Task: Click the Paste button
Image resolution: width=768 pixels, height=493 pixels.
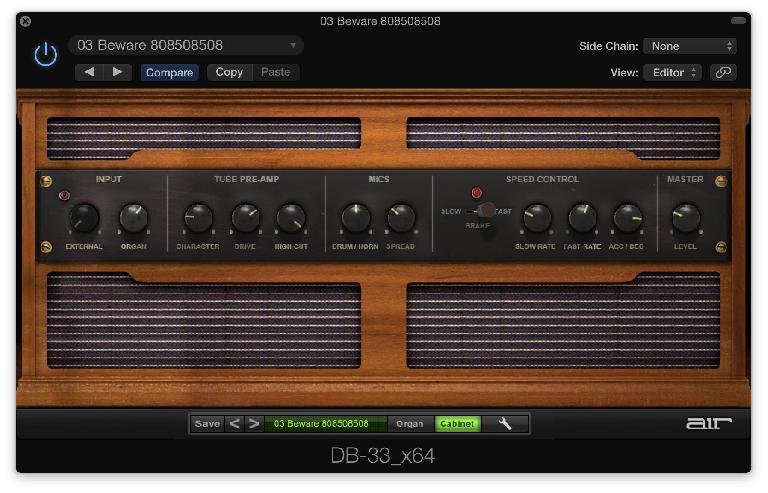Action: pyautogui.click(x=276, y=72)
